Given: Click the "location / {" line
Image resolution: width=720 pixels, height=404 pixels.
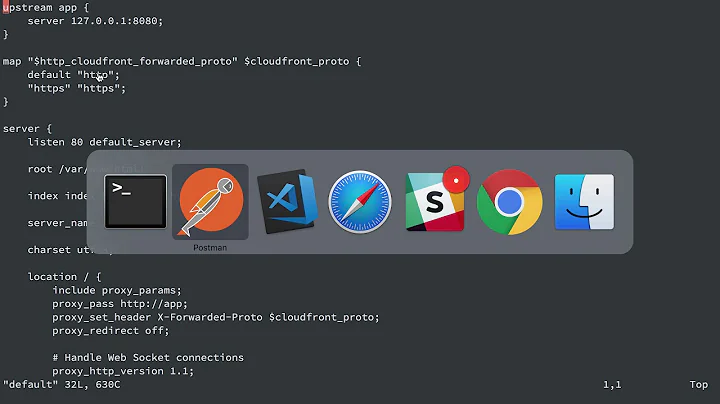Looking at the screenshot, I should coord(65,277).
